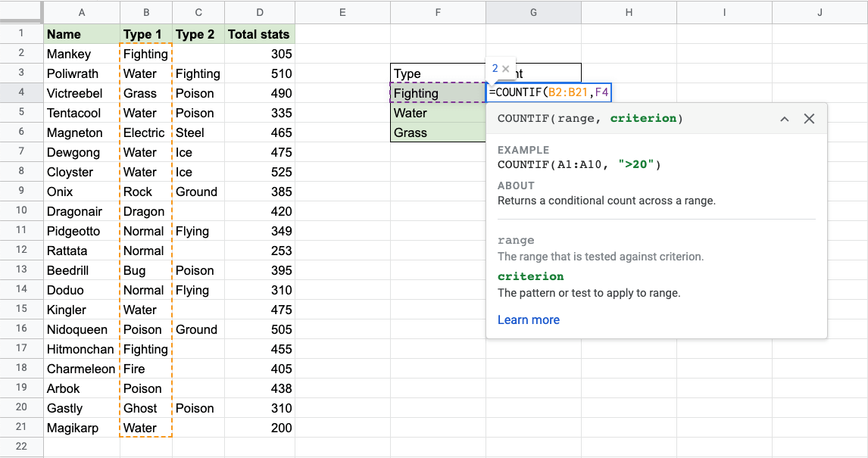Viewport: 868px width, 458px height.
Task: Select row 17 header
Action: [x=21, y=349]
